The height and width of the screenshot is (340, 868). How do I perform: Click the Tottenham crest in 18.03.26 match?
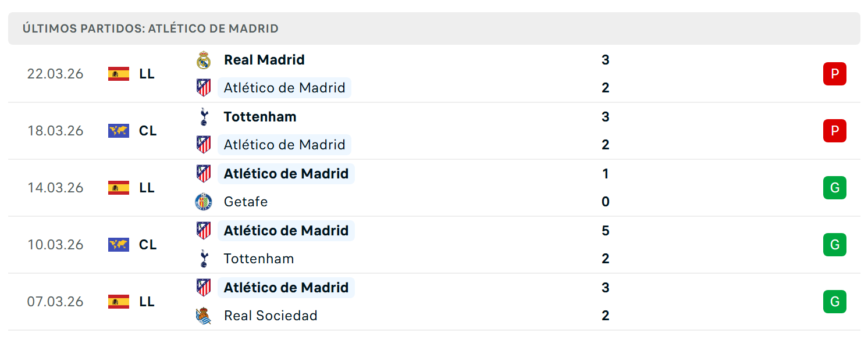(203, 117)
